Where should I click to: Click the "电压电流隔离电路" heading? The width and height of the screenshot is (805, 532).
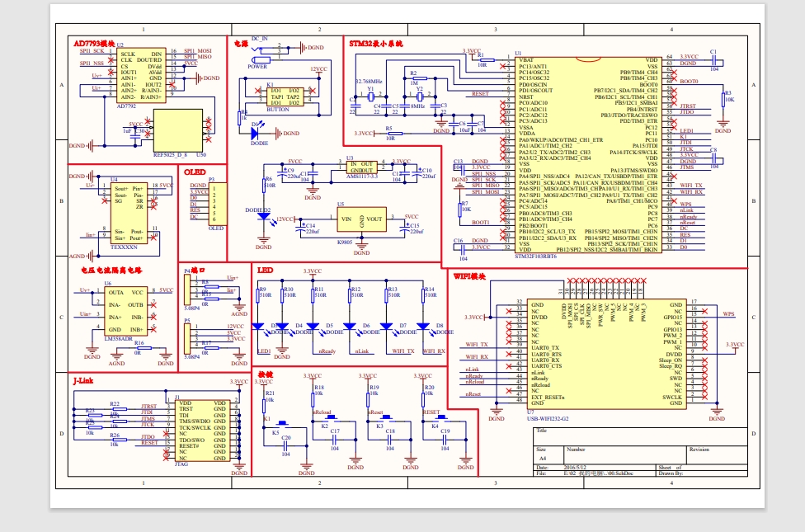111,270
